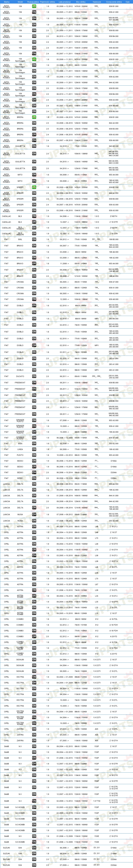The height and width of the screenshot is (868, 133).
Task: Click the LINEA model cell
Action: (x=20, y=449)
